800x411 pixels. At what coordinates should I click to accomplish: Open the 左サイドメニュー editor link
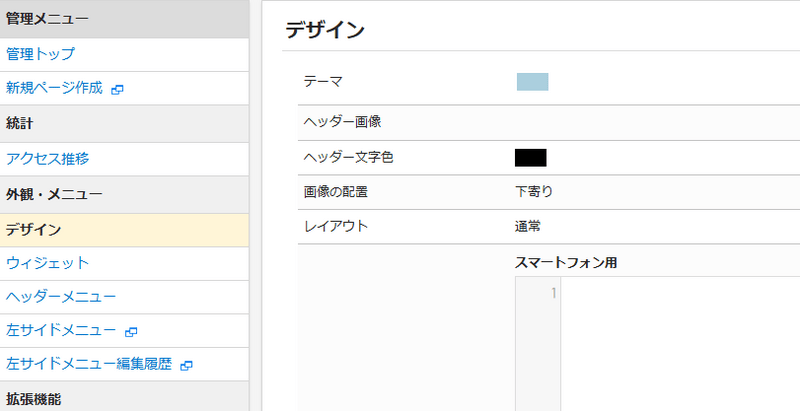[61, 330]
